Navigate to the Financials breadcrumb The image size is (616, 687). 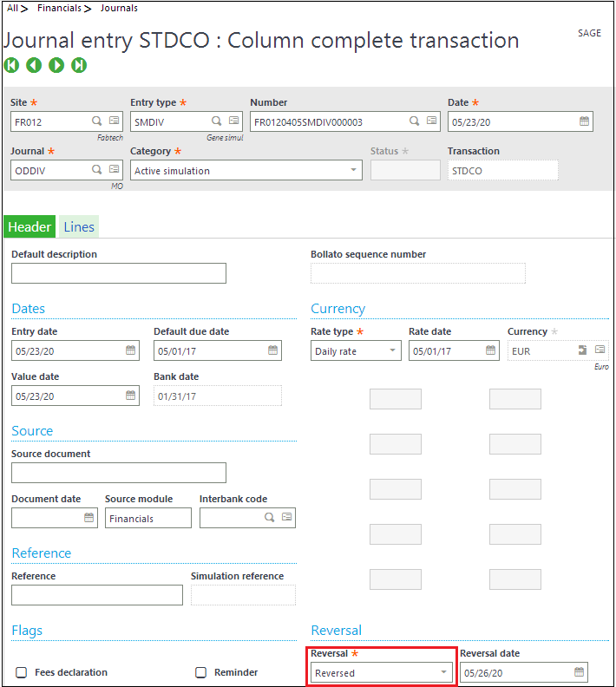point(59,8)
